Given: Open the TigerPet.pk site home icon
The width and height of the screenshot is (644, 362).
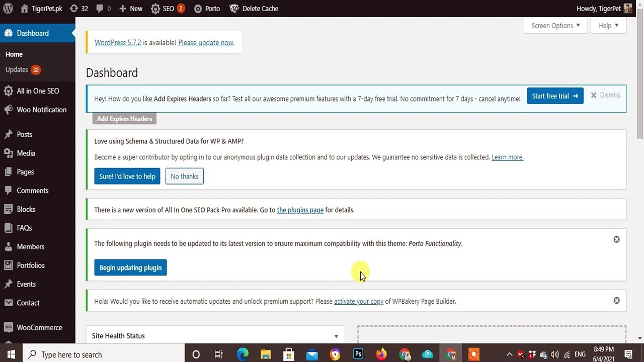Looking at the screenshot, I should point(25,9).
